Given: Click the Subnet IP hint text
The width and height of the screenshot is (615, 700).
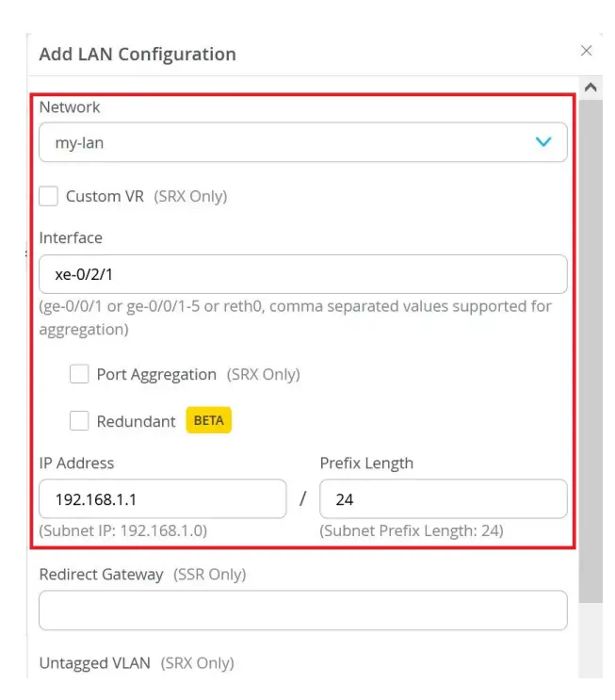Looking at the screenshot, I should (x=123, y=530).
